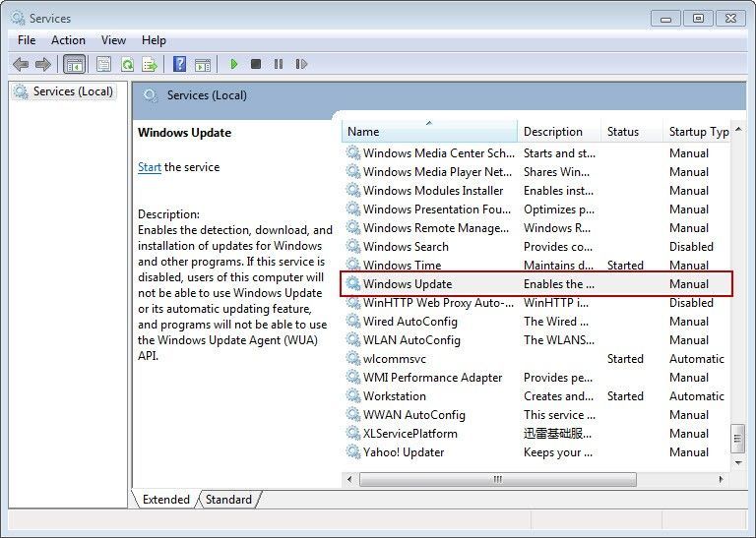
Task: Click horizontal scrollbar left arrow
Action: pos(349,479)
